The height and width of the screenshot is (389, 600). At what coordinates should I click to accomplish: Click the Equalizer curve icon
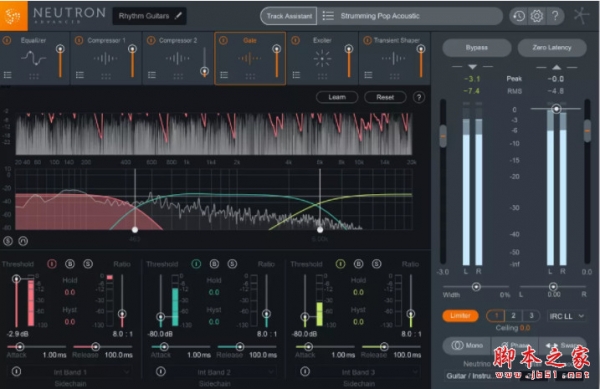34,59
